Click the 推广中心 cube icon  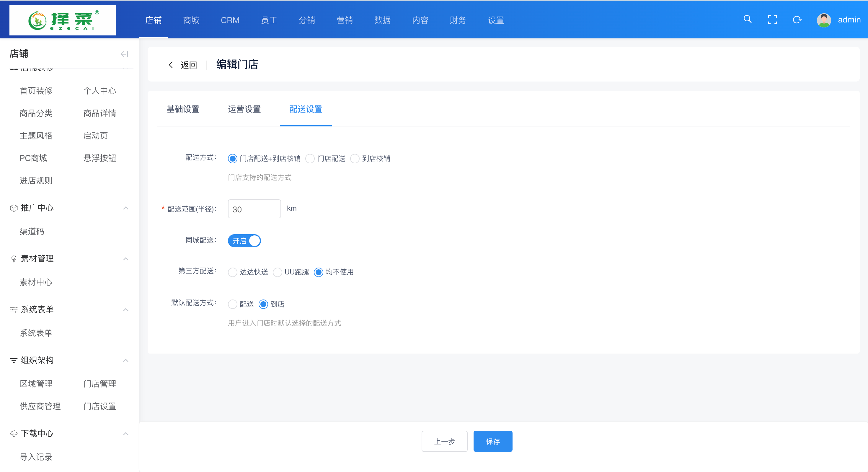pyautogui.click(x=14, y=208)
